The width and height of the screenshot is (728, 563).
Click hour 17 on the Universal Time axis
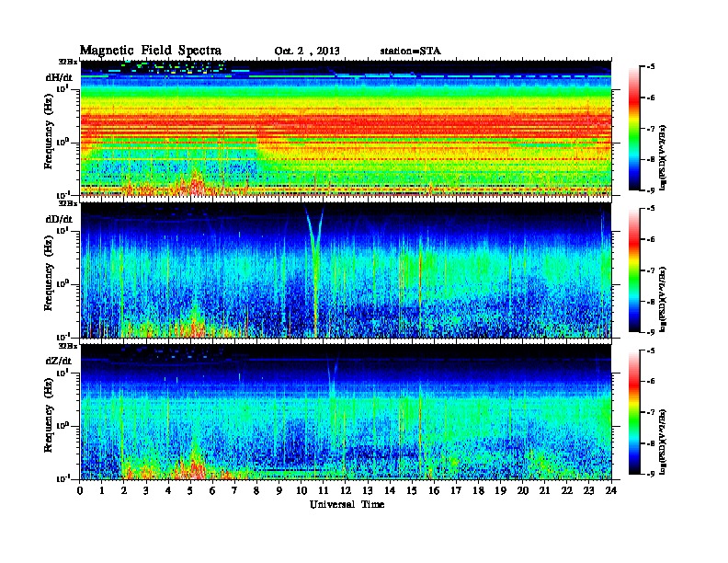pyautogui.click(x=456, y=490)
